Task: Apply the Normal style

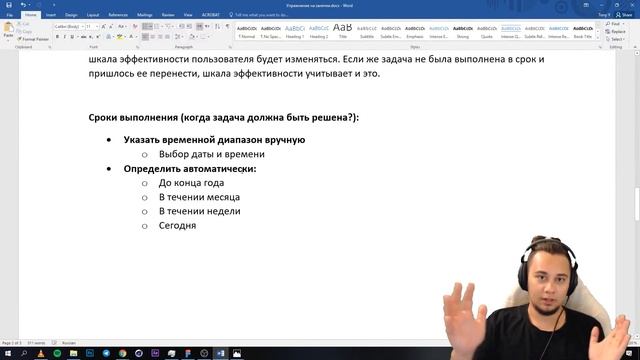Action: tap(247, 31)
